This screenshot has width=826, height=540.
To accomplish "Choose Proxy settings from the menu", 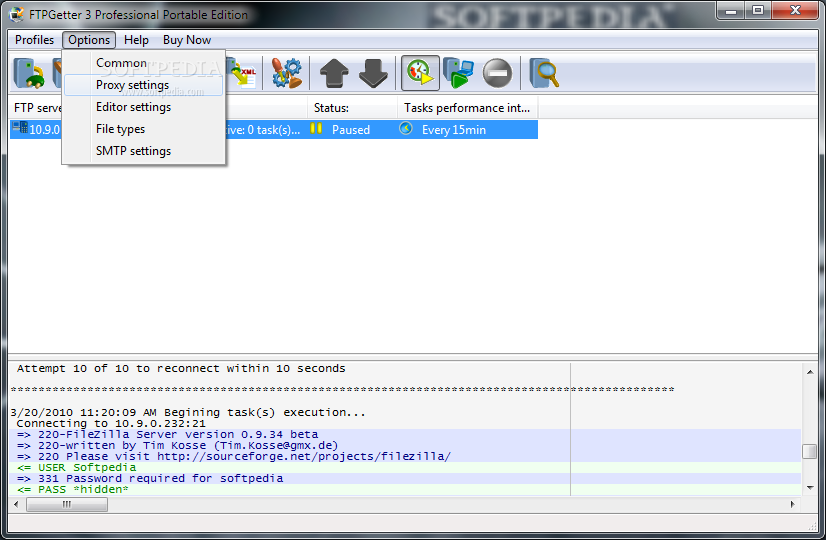I will coord(144,85).
